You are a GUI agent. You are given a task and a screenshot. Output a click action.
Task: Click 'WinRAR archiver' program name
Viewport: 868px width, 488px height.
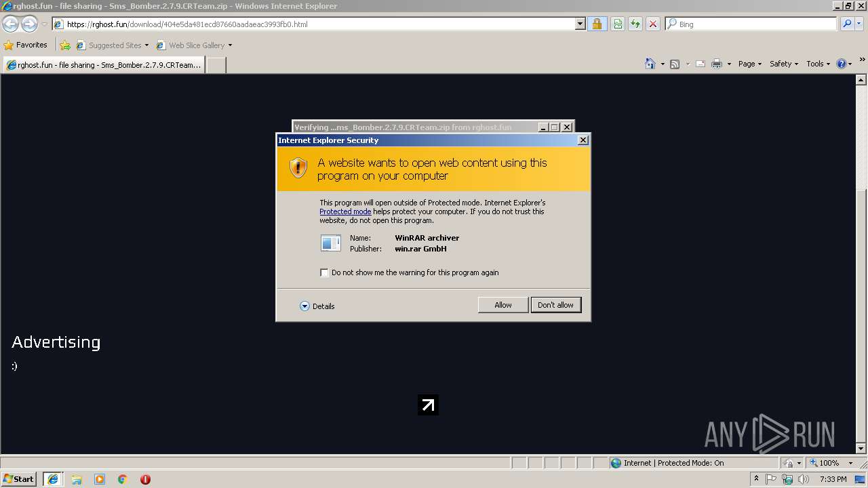pos(427,238)
